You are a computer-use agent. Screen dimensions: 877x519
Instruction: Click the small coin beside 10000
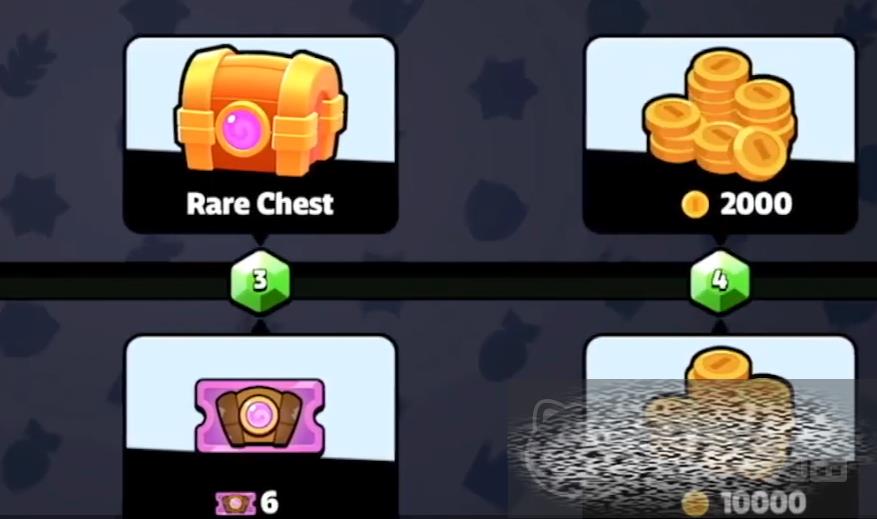695,503
